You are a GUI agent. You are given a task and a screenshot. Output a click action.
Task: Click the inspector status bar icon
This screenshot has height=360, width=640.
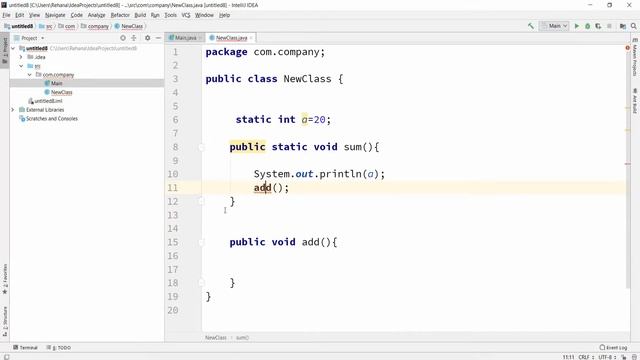point(634,357)
